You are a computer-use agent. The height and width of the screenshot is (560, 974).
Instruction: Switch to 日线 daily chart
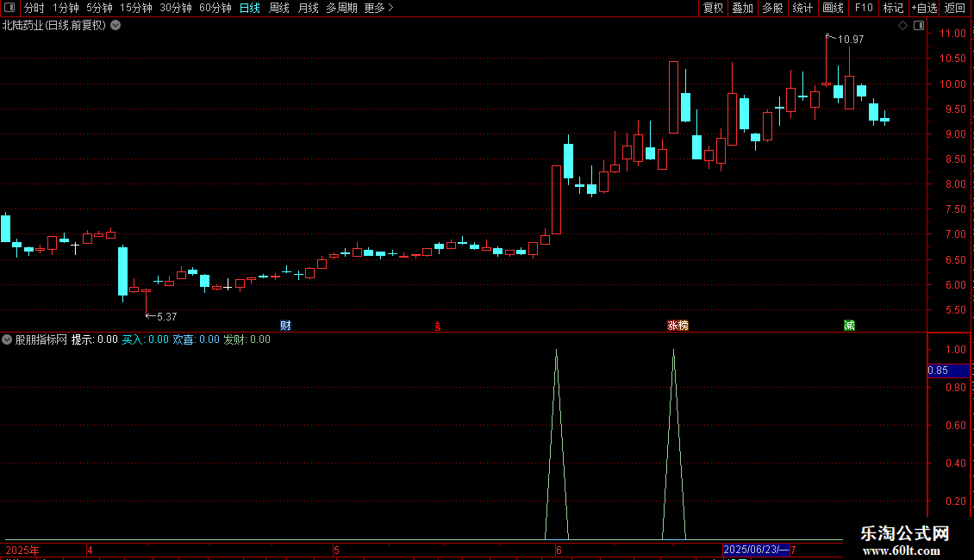pos(250,8)
